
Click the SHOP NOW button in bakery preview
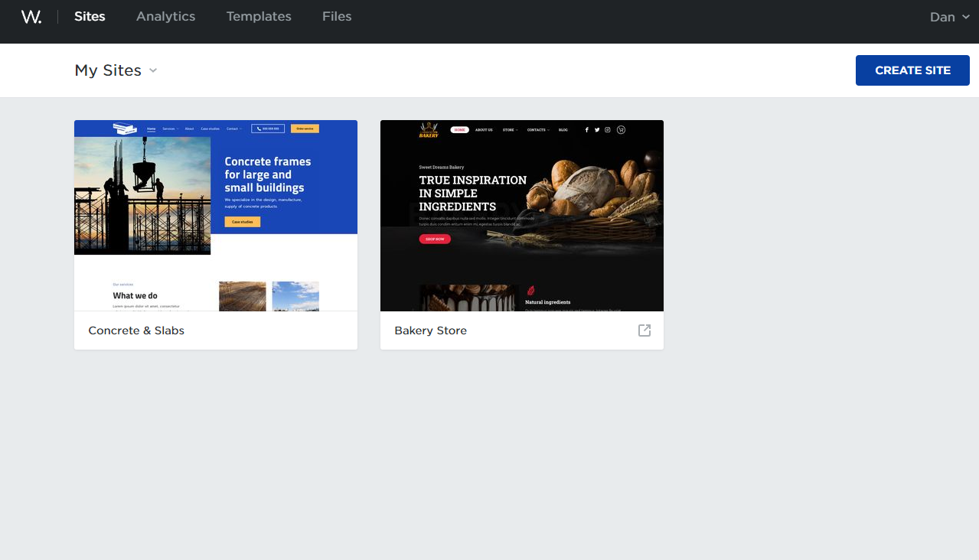(x=435, y=239)
